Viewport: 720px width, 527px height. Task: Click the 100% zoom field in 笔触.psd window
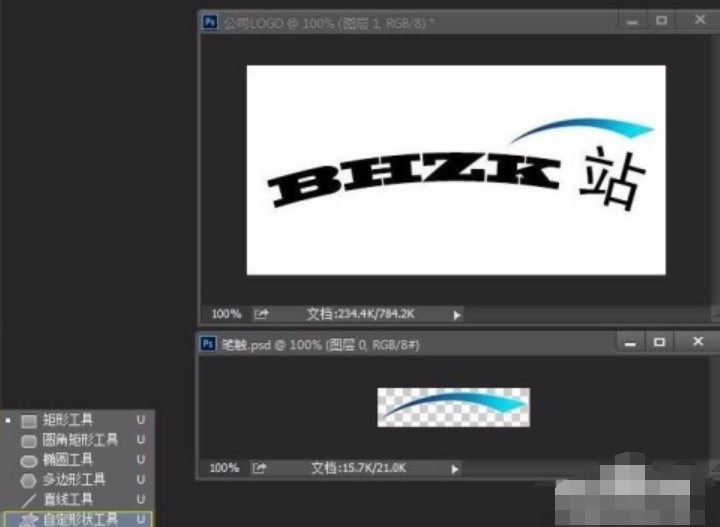224,468
